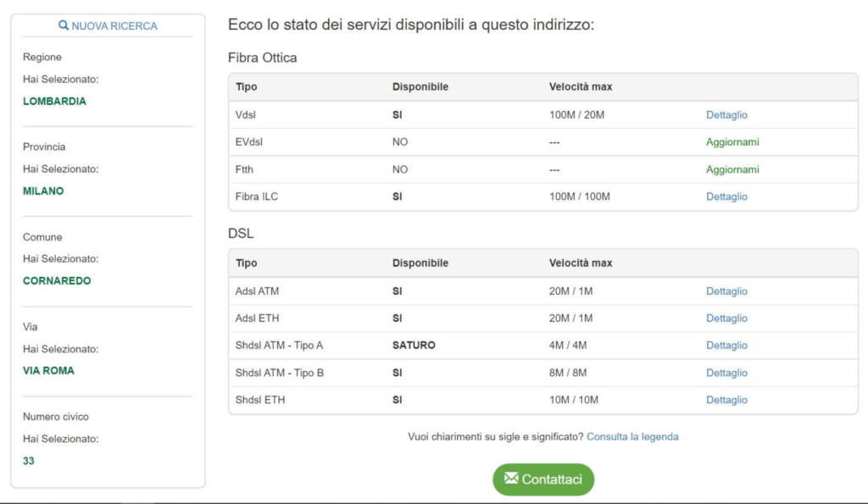The height and width of the screenshot is (504, 868).
Task: Click the civic number 33
Action: [x=29, y=461]
